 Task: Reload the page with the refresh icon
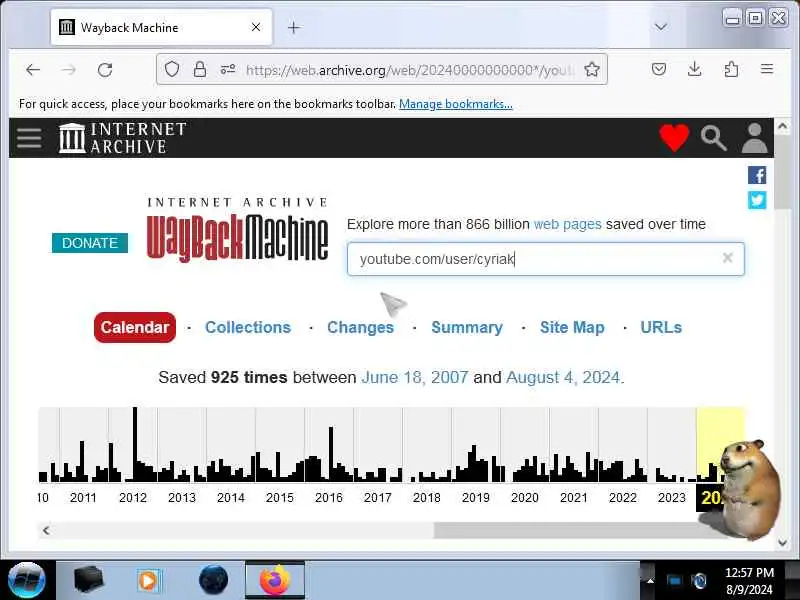pos(105,69)
